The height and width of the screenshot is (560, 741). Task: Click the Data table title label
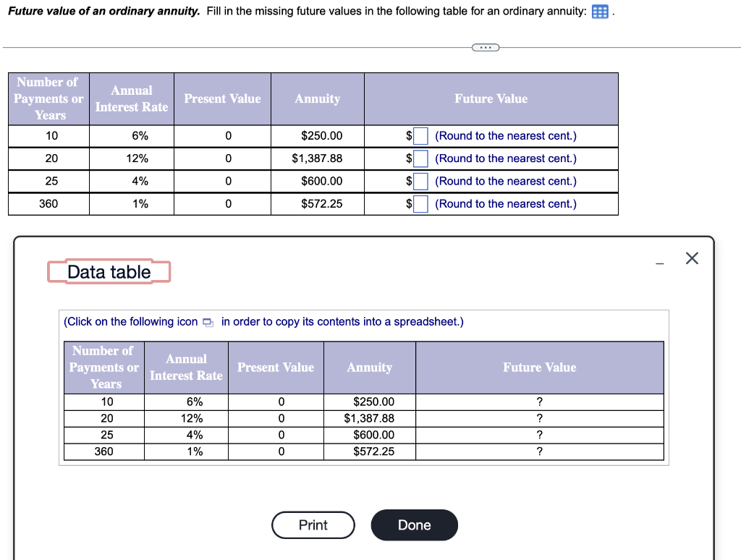click(x=109, y=272)
